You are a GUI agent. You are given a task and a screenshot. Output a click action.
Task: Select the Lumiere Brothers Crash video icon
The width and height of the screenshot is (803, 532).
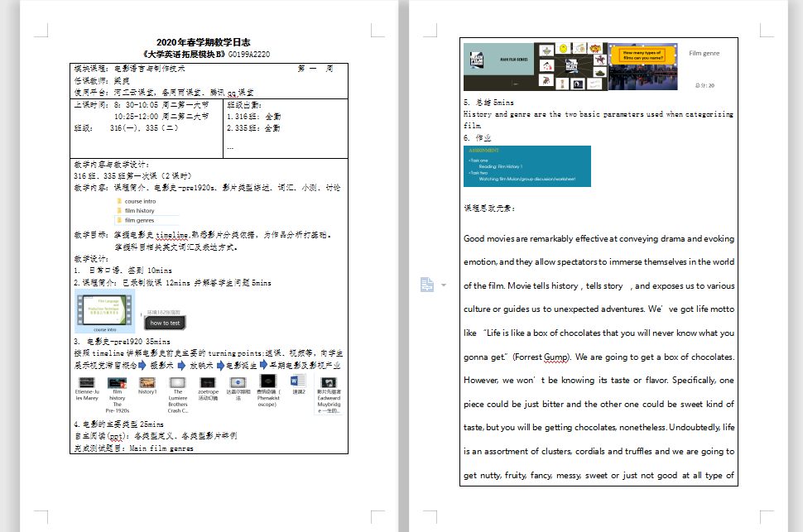click(177, 382)
